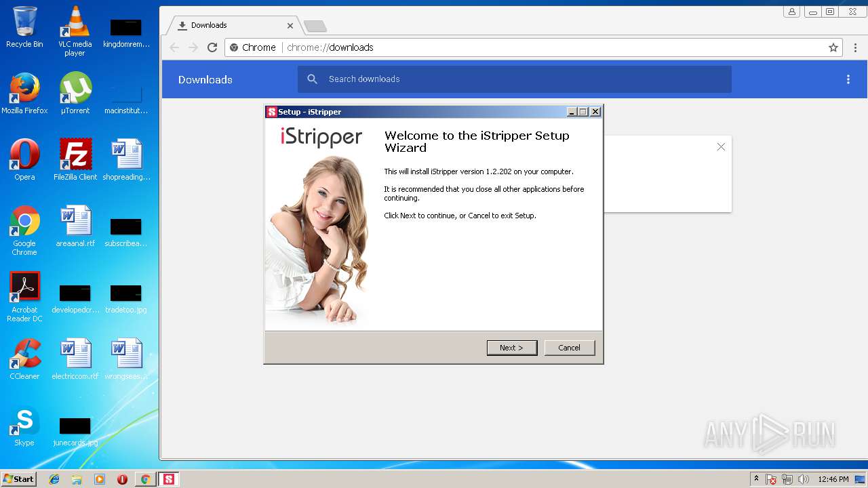868x488 pixels.
Task: Open Acrobat Reader DC shortcut
Action: tap(24, 297)
